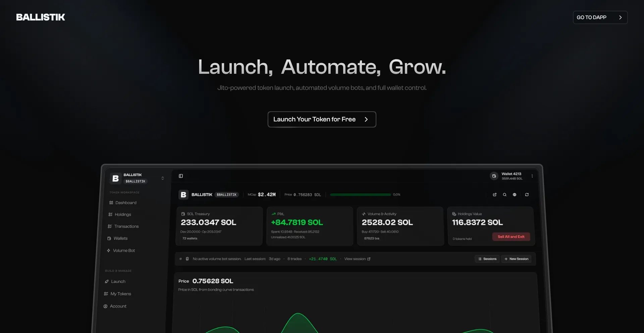Click the bot icon in the session status bar
644x333 pixels.
coord(187,259)
